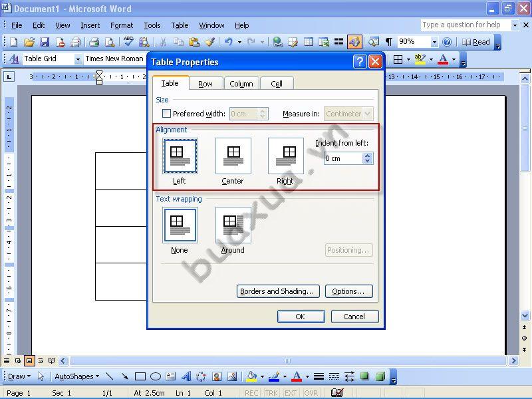Apply the Outside Border toolbar icon
Image resolution: width=532 pixels, height=399 pixels.
(x=398, y=59)
